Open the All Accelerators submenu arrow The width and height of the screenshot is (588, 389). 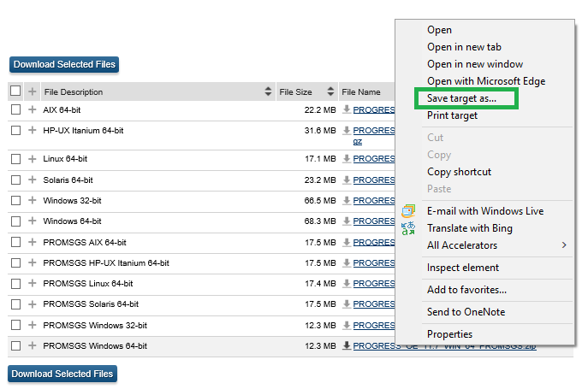coord(564,245)
